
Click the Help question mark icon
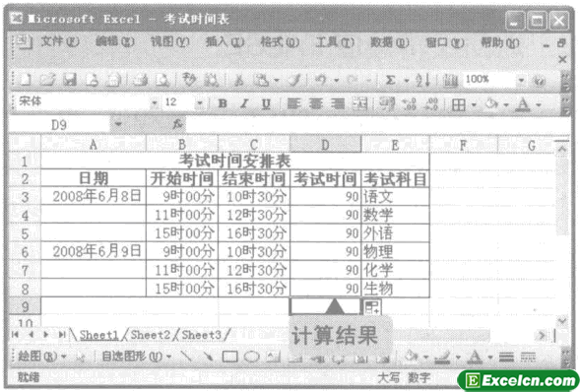point(540,80)
